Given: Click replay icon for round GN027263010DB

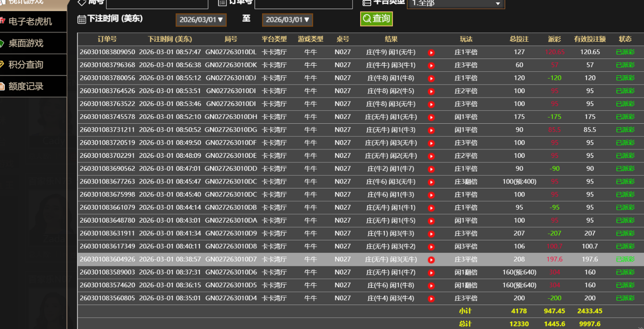Looking at the screenshot, I should click(x=431, y=208).
